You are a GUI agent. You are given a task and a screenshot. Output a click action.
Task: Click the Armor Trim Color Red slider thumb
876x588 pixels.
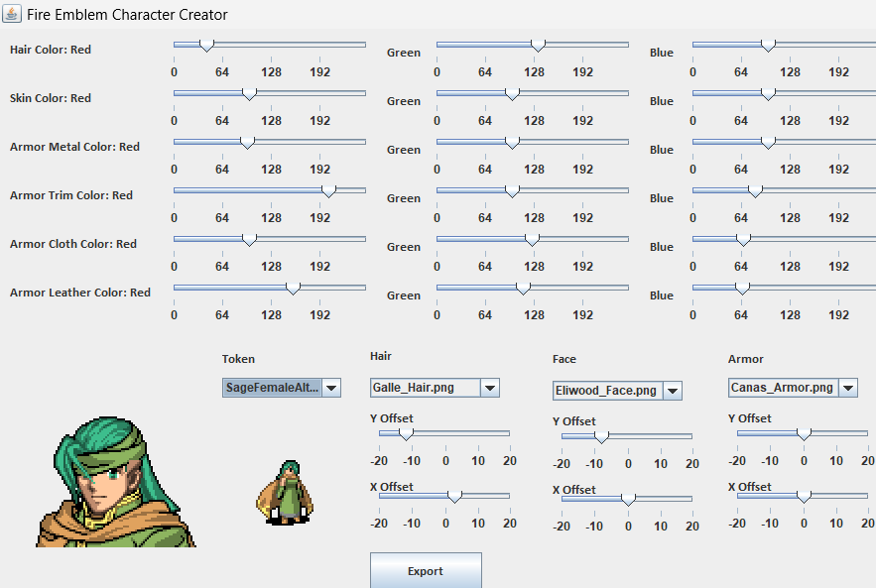click(329, 191)
